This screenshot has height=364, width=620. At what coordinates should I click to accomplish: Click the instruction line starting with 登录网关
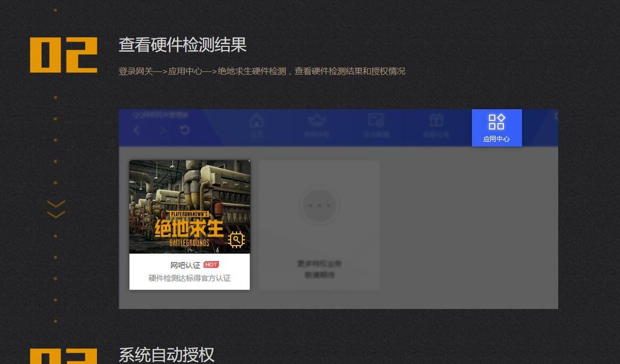pyautogui.click(x=262, y=71)
